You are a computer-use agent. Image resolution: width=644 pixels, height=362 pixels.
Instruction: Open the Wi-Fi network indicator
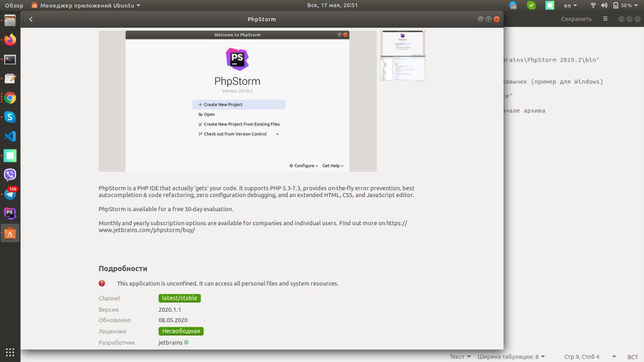(x=593, y=5)
